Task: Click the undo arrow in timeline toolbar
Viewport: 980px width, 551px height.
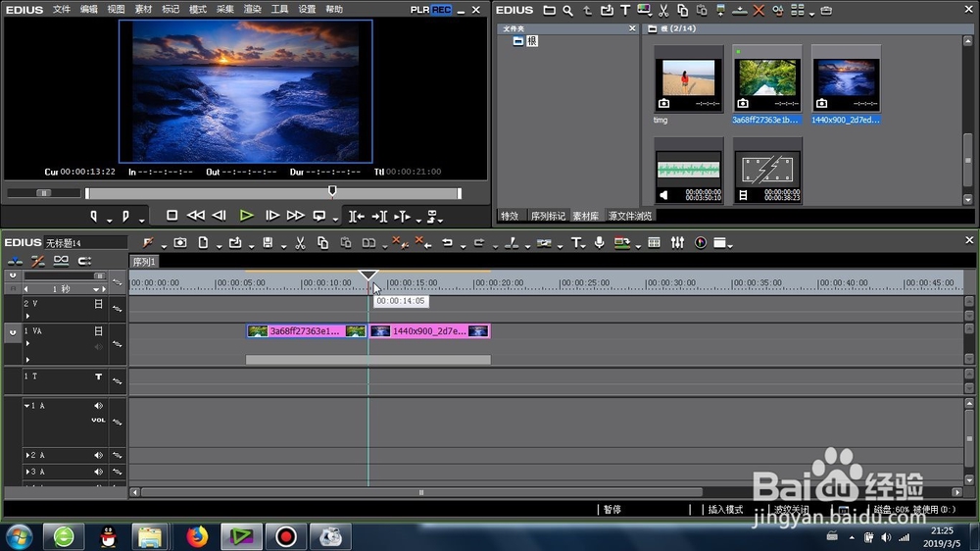Action: pyautogui.click(x=447, y=243)
